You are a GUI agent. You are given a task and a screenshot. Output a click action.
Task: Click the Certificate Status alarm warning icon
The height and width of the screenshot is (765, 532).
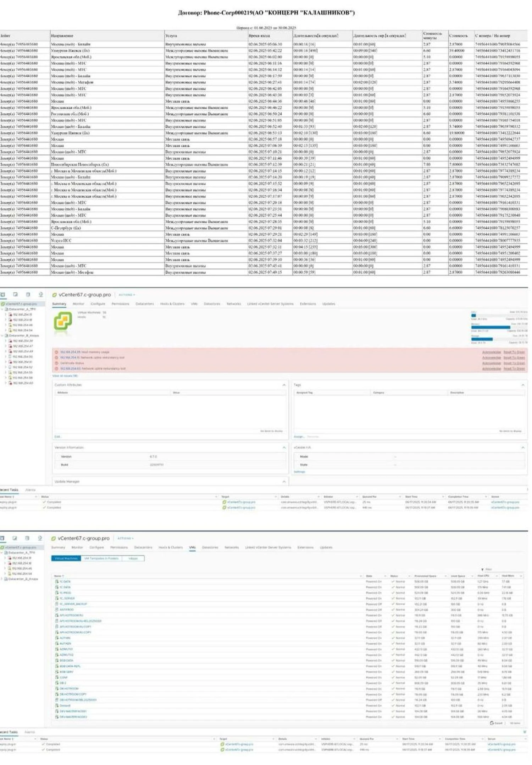pyautogui.click(x=56, y=363)
